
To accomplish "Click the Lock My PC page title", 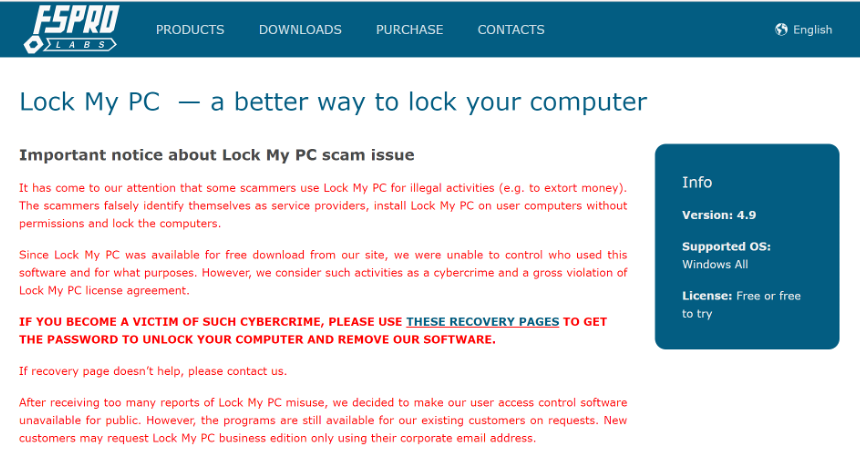I will coord(333,102).
